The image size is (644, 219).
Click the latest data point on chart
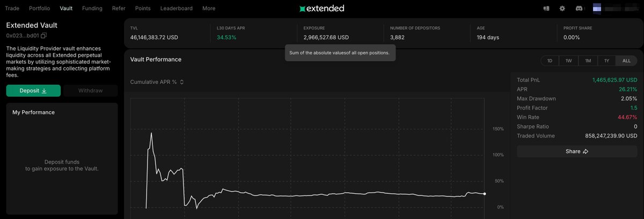click(x=485, y=194)
